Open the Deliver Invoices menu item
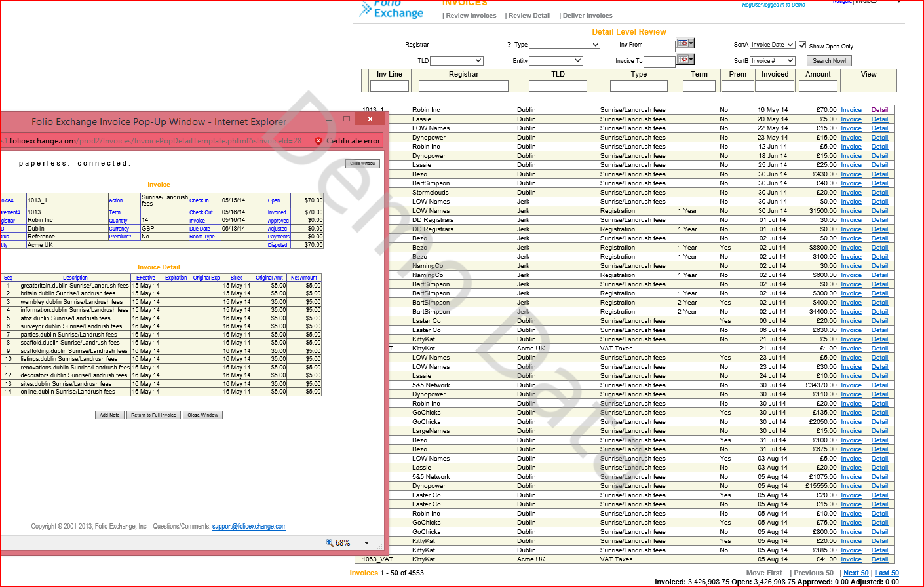Viewport: 924px width, 587px height. coord(588,16)
